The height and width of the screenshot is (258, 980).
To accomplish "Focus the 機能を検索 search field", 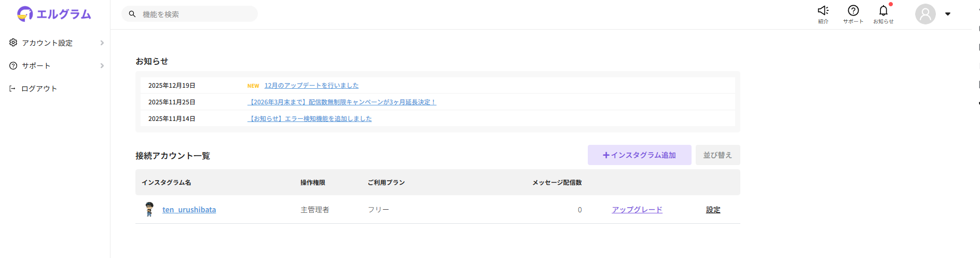I will [197, 14].
